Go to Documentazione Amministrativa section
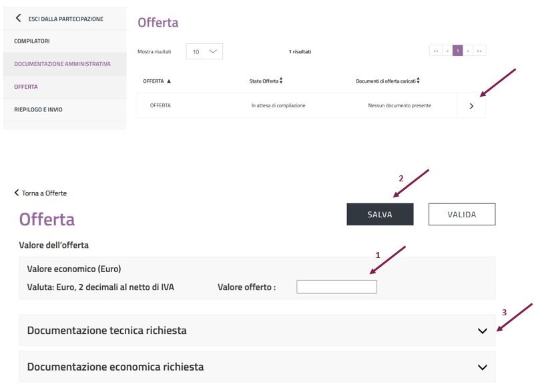This screenshot has height=392, width=538. coord(62,64)
